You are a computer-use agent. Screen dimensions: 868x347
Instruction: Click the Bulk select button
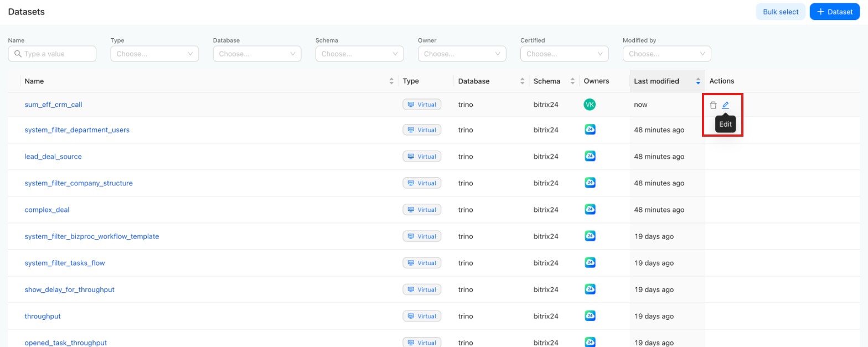[x=781, y=12]
